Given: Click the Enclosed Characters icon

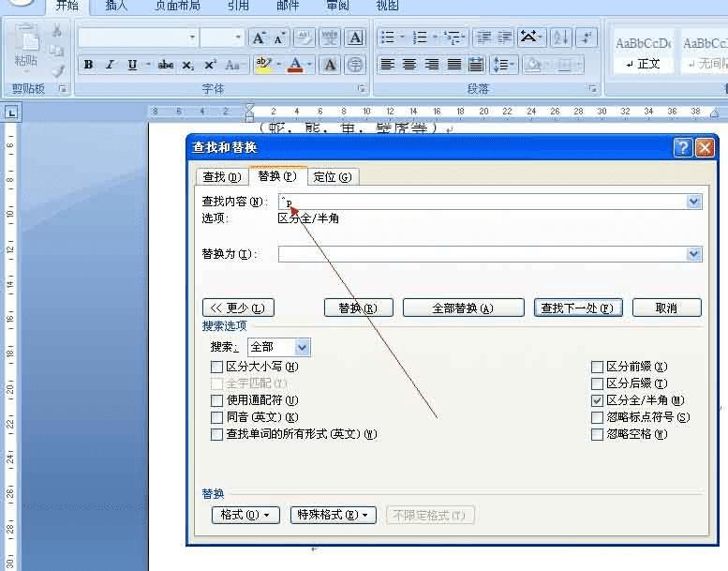Looking at the screenshot, I should pos(355,65).
